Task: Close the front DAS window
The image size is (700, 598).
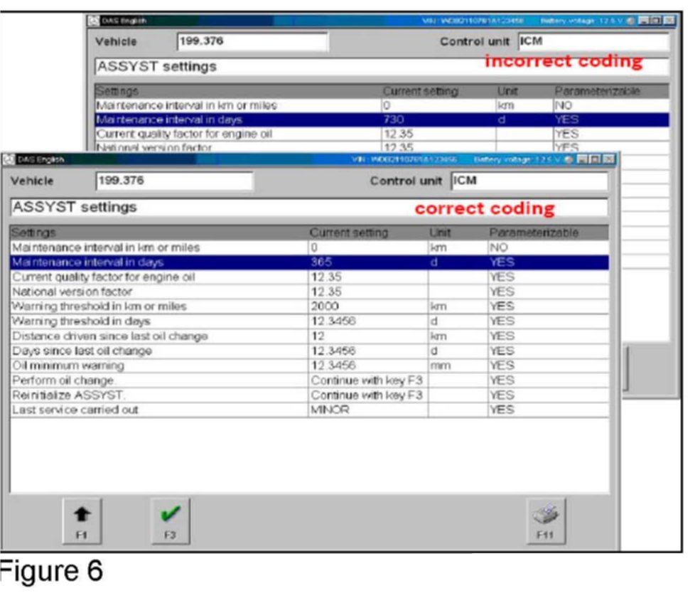Action: pyautogui.click(x=608, y=159)
